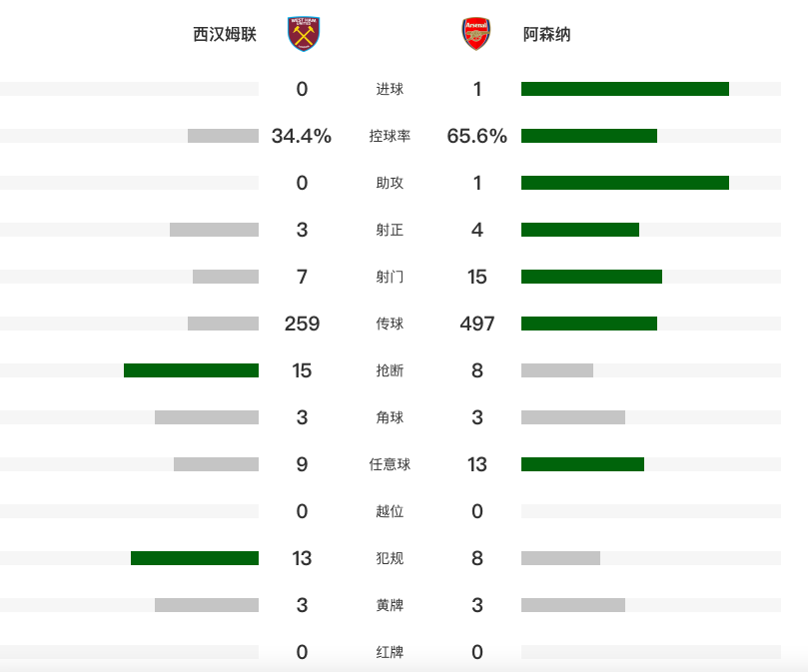Click Arsenal's 497 passes value
The height and width of the screenshot is (672, 808).
point(477,324)
